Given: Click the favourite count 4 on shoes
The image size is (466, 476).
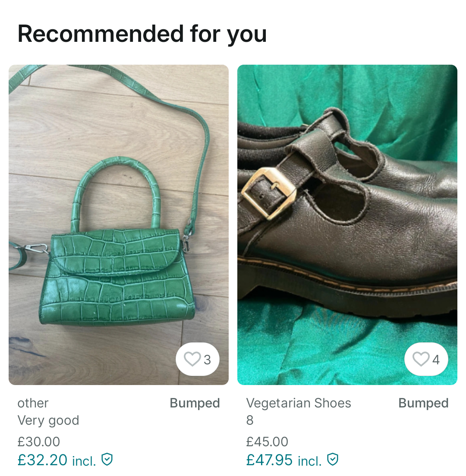Looking at the screenshot, I should tap(436, 360).
